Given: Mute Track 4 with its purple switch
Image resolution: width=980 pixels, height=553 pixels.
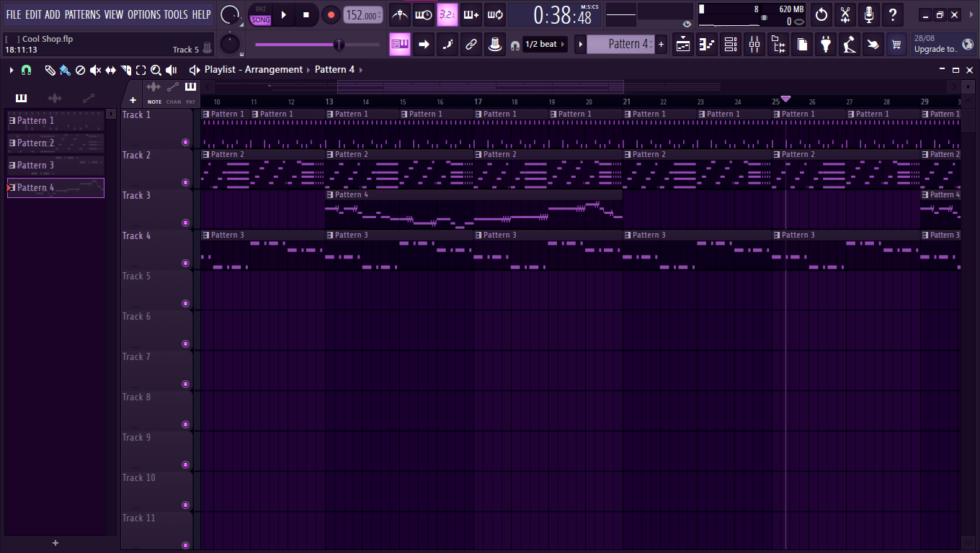Looking at the screenshot, I should click(186, 264).
